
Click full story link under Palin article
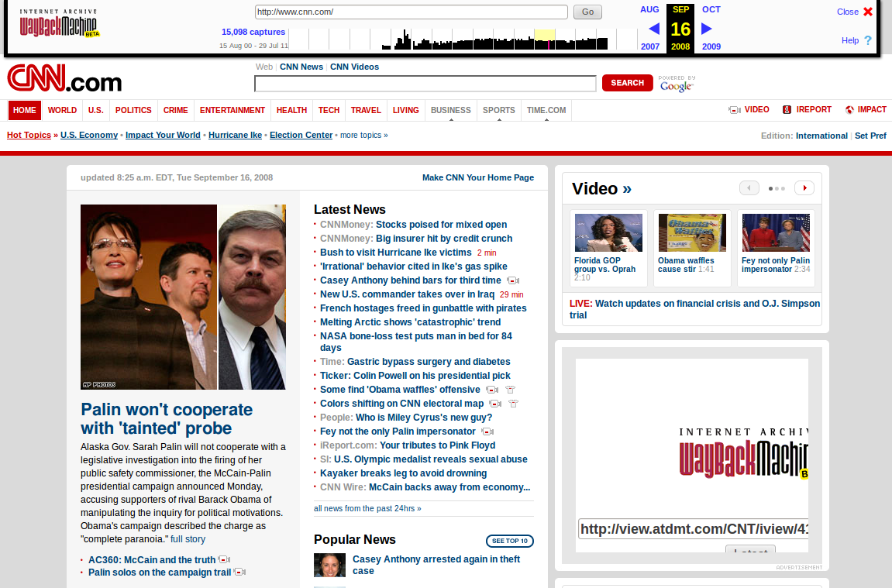pyautogui.click(x=188, y=539)
